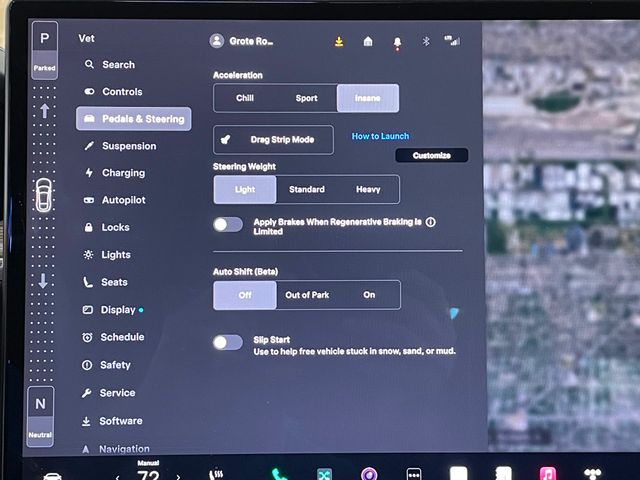Viewport: 640px width, 480px height.
Task: Open the three-dots app launcher
Action: [414, 474]
